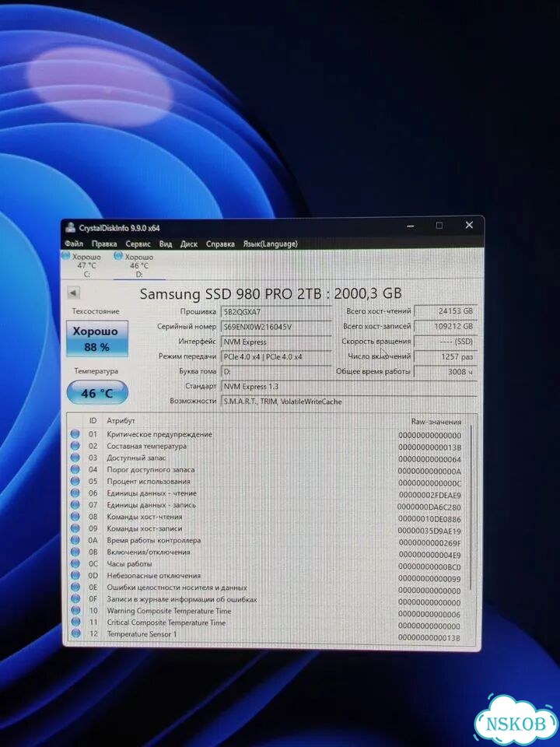Click the status orb for Единицы данных - запись
560x747 pixels.
click(x=75, y=504)
